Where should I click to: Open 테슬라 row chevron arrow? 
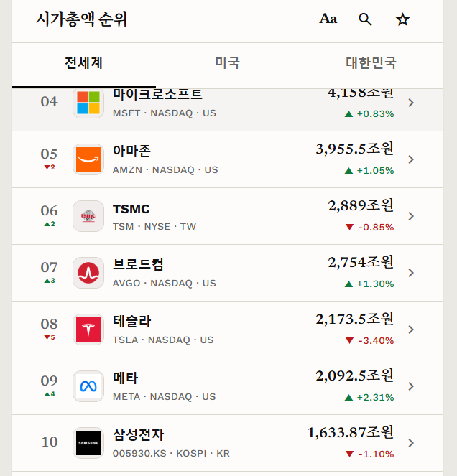coord(411,330)
